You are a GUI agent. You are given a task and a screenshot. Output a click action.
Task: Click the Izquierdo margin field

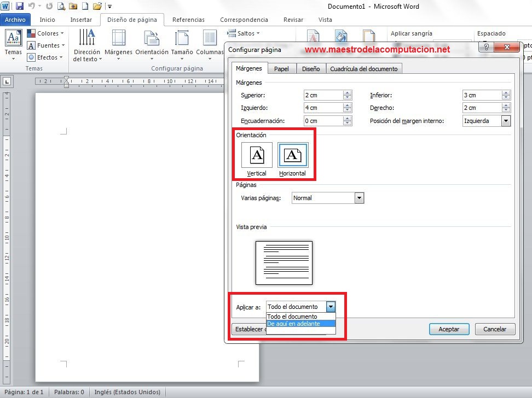pyautogui.click(x=323, y=108)
